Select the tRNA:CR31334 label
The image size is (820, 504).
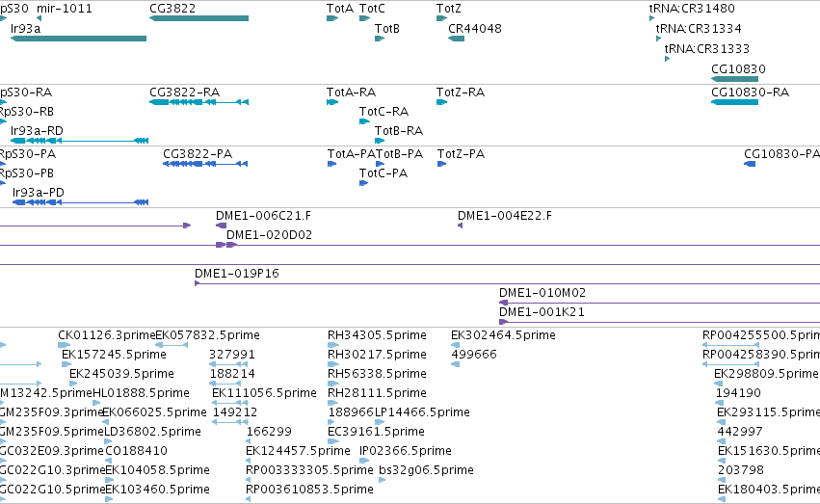(699, 28)
